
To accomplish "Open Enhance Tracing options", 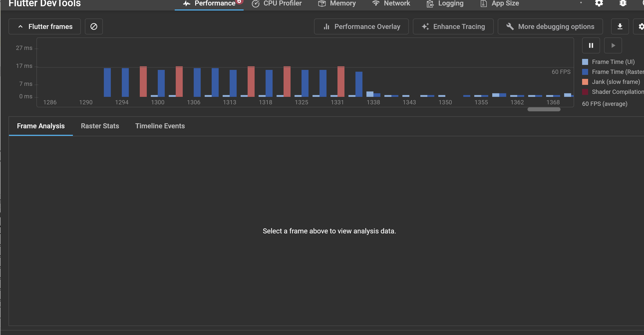I will click(453, 26).
